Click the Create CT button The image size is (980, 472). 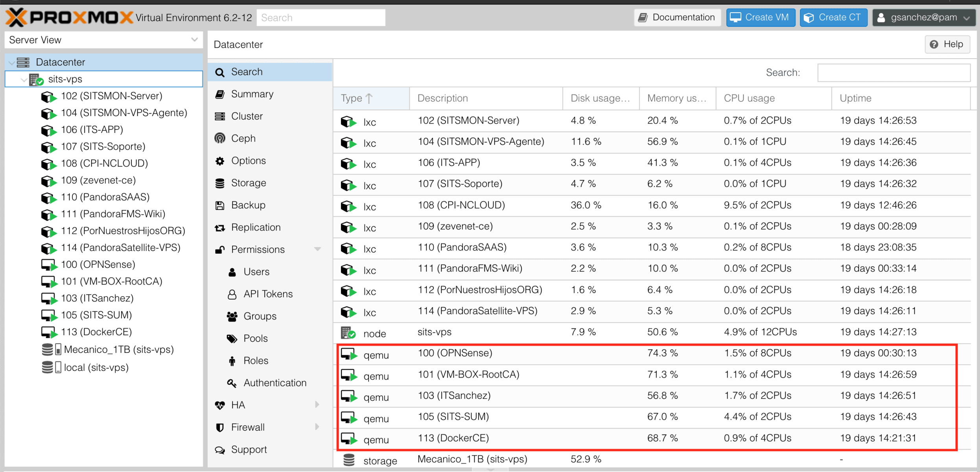(x=833, y=18)
